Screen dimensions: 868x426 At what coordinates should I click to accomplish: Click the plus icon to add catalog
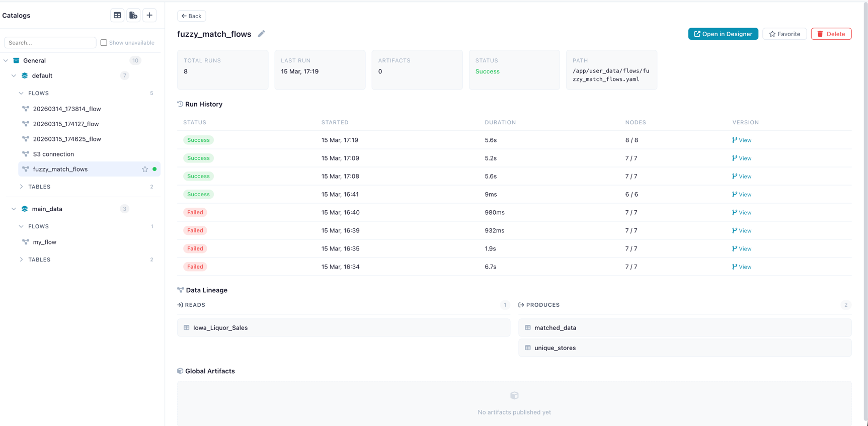pyautogui.click(x=149, y=16)
